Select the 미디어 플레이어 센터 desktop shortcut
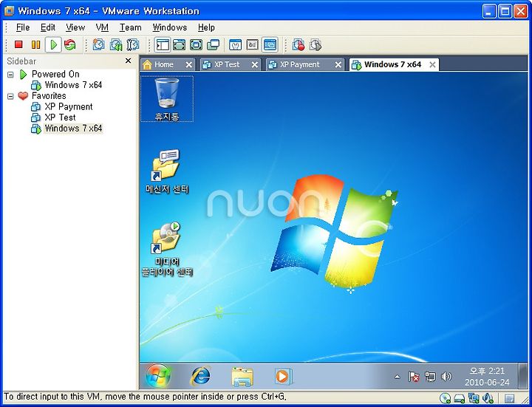532x407 pixels. point(167,249)
